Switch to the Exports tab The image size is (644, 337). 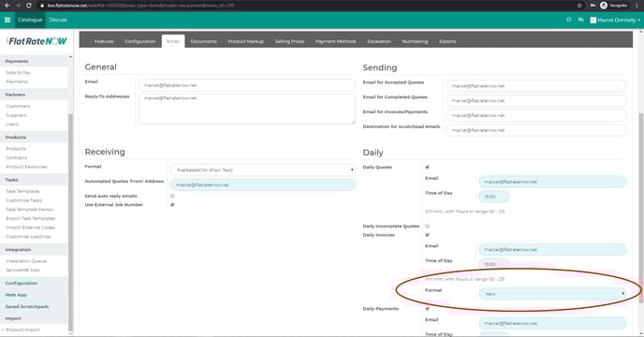pyautogui.click(x=447, y=41)
